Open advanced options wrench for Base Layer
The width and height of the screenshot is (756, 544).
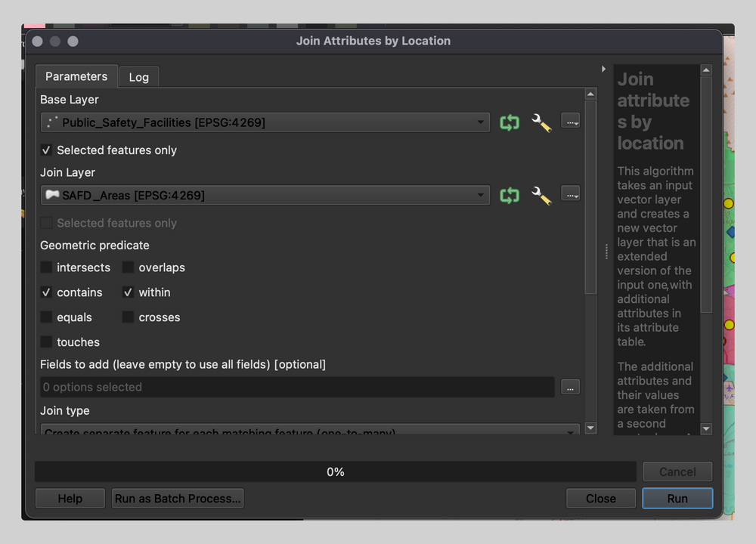pos(541,122)
